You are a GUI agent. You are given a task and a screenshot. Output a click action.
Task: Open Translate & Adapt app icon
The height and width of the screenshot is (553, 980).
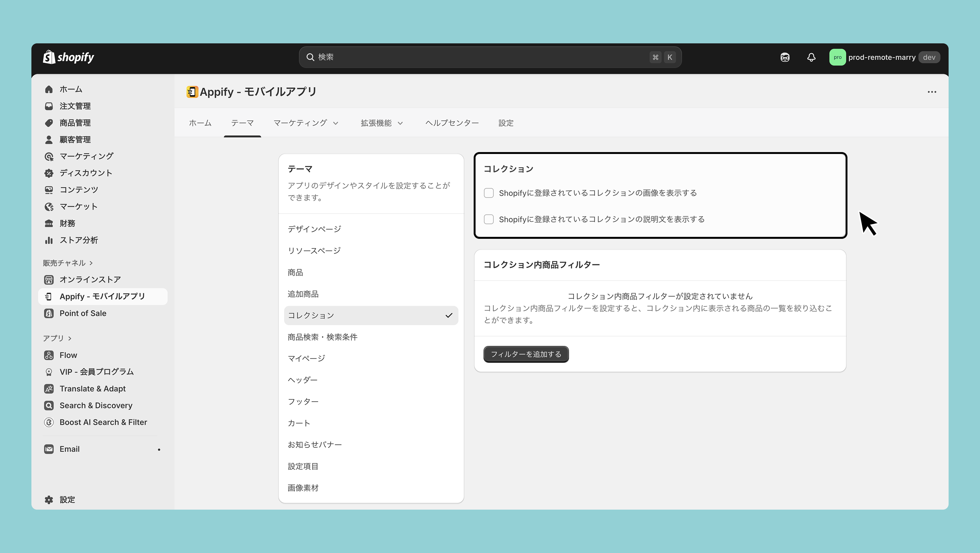point(49,389)
